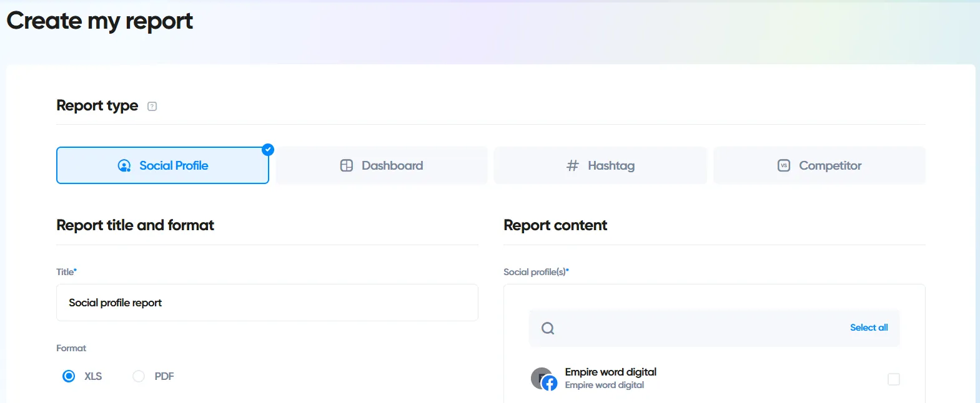The width and height of the screenshot is (980, 403).
Task: Click the magnifier icon in profile search
Action: pyautogui.click(x=548, y=329)
